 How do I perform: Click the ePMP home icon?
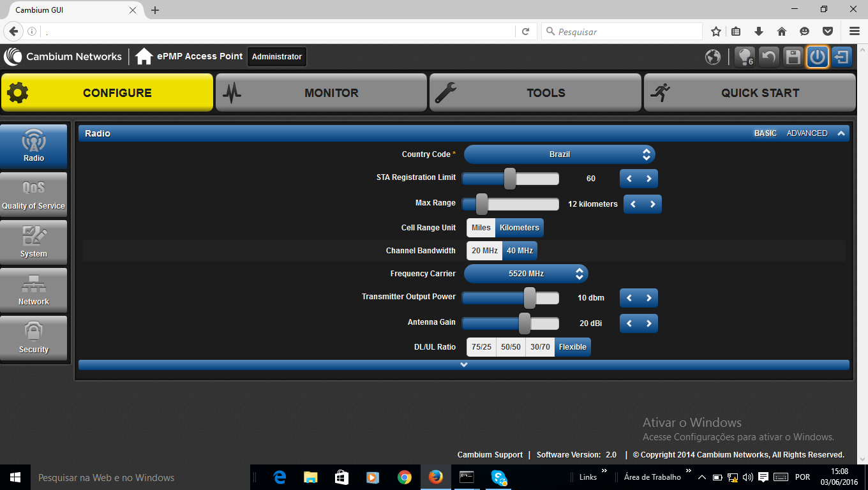click(144, 57)
